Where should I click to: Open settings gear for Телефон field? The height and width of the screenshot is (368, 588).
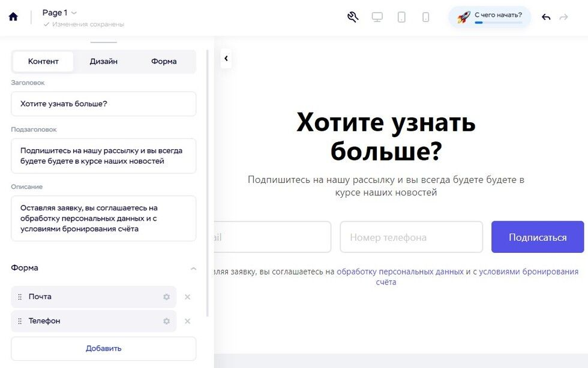click(x=167, y=321)
